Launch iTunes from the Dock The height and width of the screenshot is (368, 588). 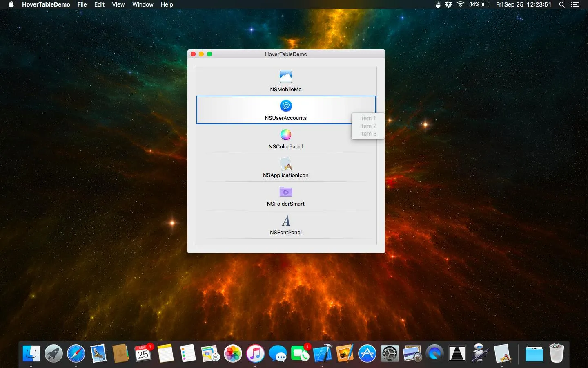[x=255, y=354]
